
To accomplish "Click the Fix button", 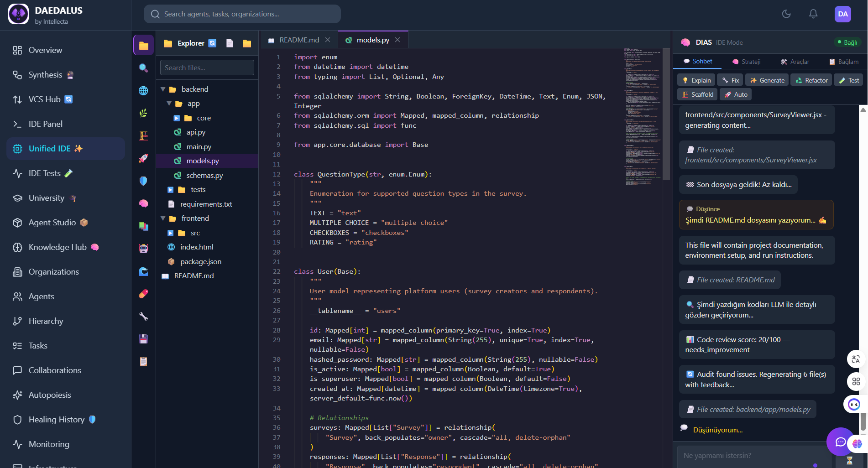I will pyautogui.click(x=730, y=80).
